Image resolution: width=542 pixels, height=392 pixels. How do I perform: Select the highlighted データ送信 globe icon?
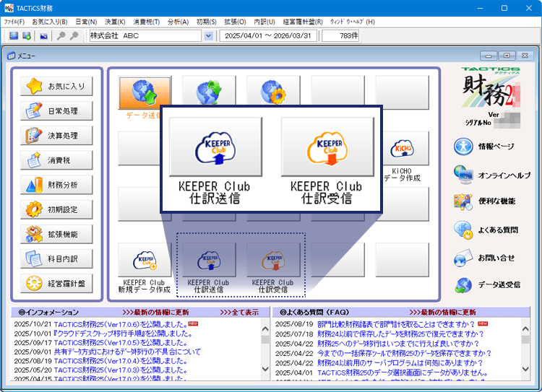(x=145, y=92)
